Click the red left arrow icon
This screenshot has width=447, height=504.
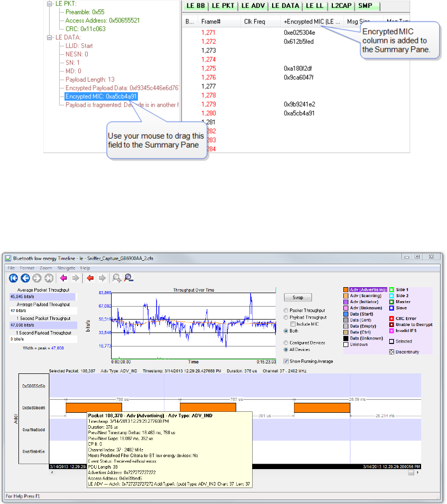pyautogui.click(x=90, y=279)
